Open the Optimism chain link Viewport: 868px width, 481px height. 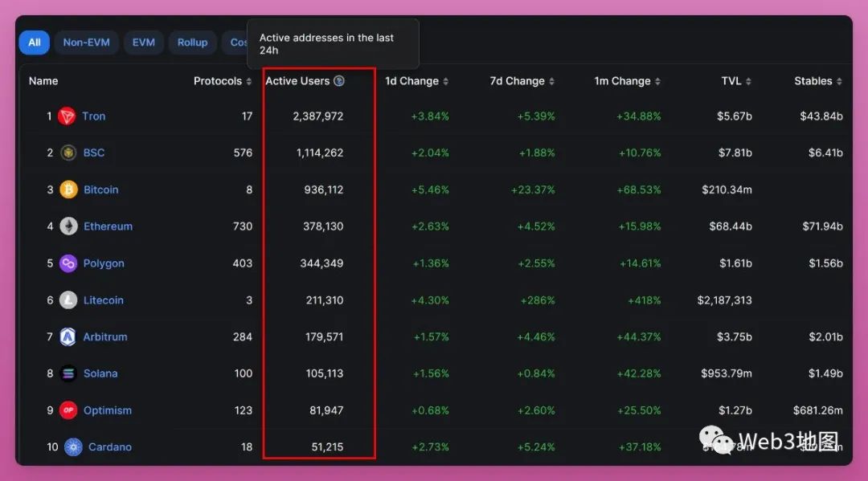click(108, 410)
